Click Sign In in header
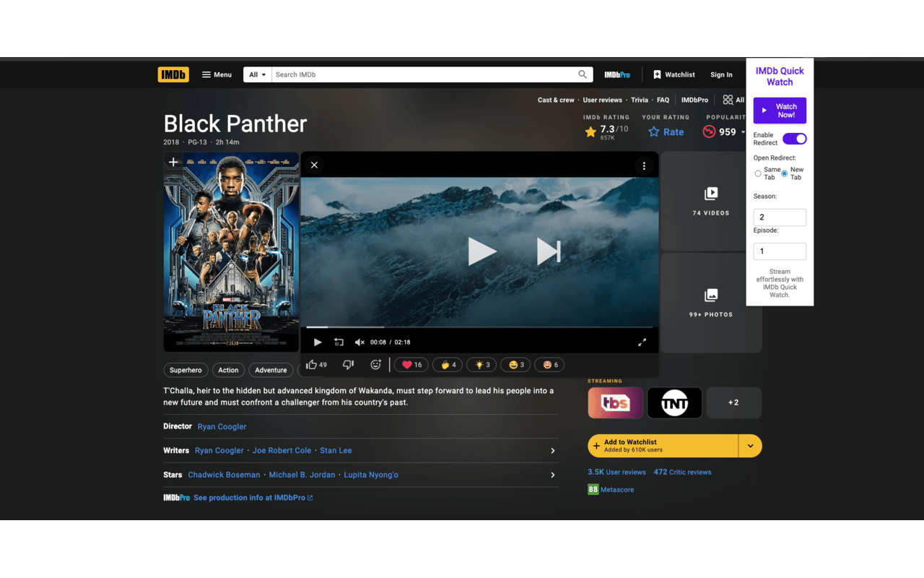This screenshot has width=924, height=578. [721, 74]
